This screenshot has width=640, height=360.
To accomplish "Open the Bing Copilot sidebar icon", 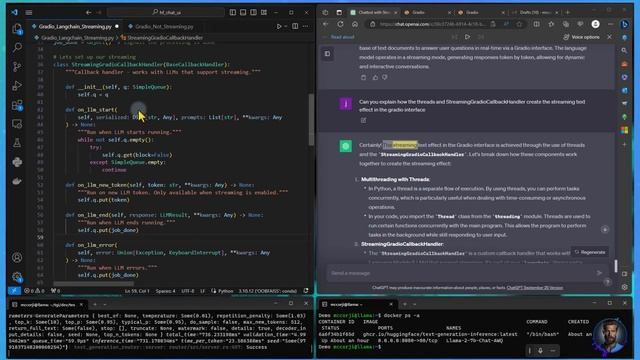I will pos(624,24).
